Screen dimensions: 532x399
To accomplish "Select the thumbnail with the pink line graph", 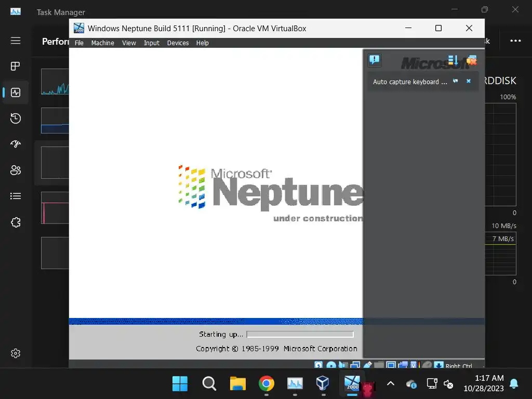I will [55, 208].
